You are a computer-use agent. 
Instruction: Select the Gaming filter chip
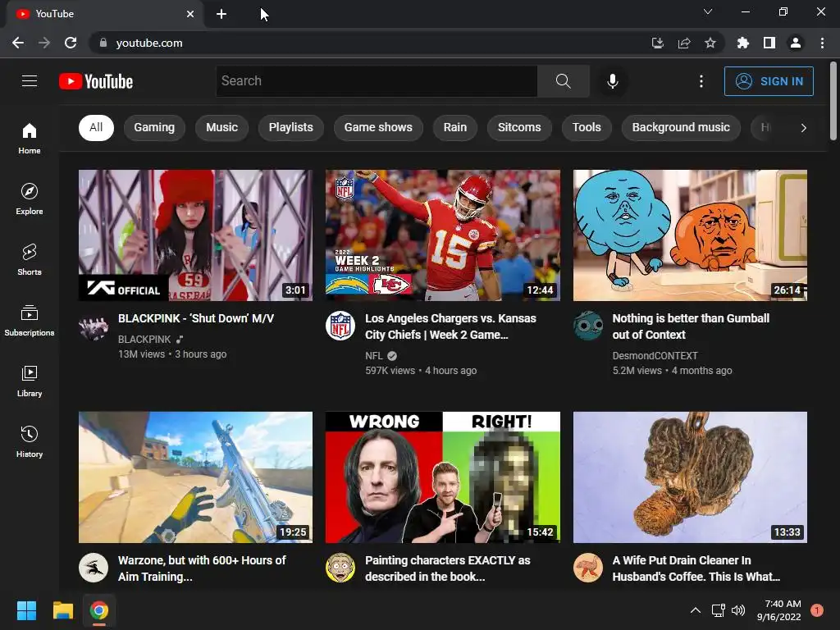tap(154, 127)
